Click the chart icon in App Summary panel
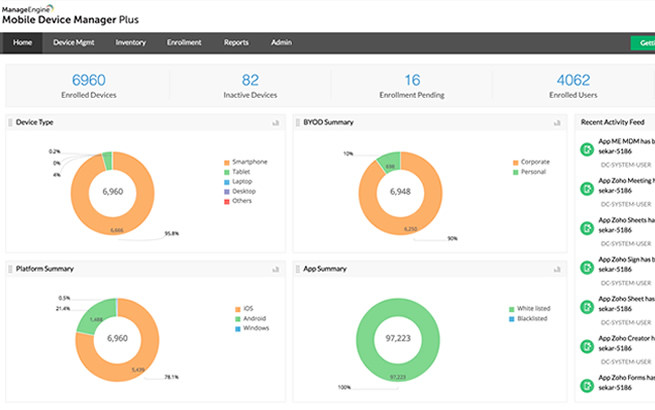 (x=557, y=270)
